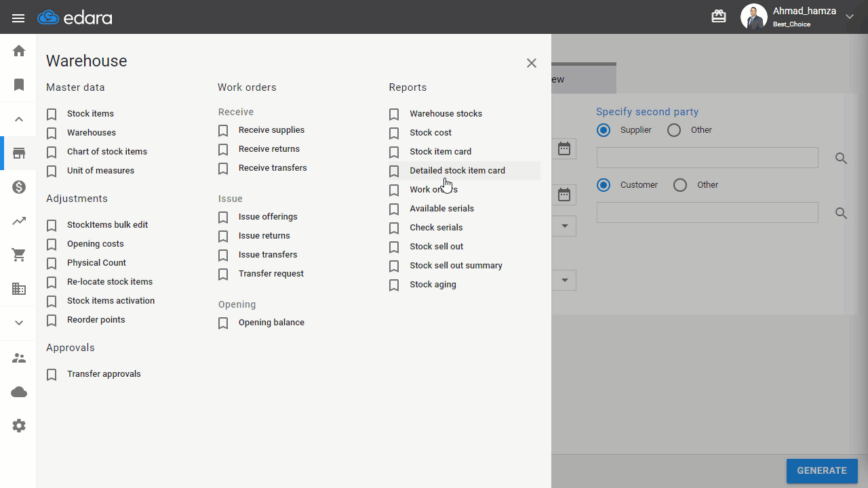Click the edara logo
This screenshot has height=488, width=868.
[75, 18]
